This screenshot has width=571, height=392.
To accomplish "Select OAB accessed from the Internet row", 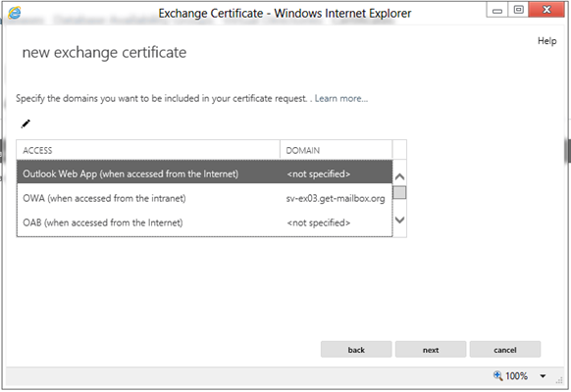I will (x=204, y=222).
